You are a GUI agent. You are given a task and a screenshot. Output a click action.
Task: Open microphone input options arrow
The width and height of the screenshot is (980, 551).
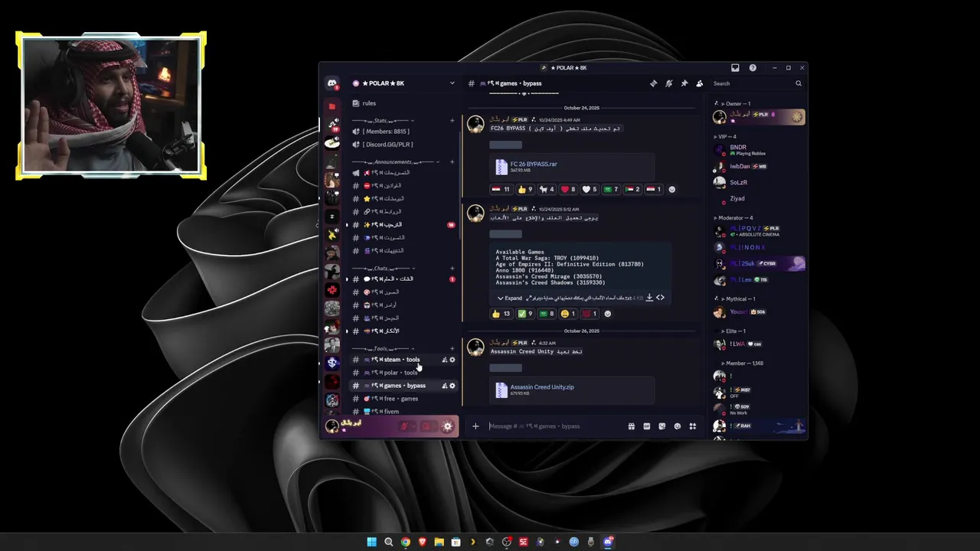pyautogui.click(x=414, y=426)
